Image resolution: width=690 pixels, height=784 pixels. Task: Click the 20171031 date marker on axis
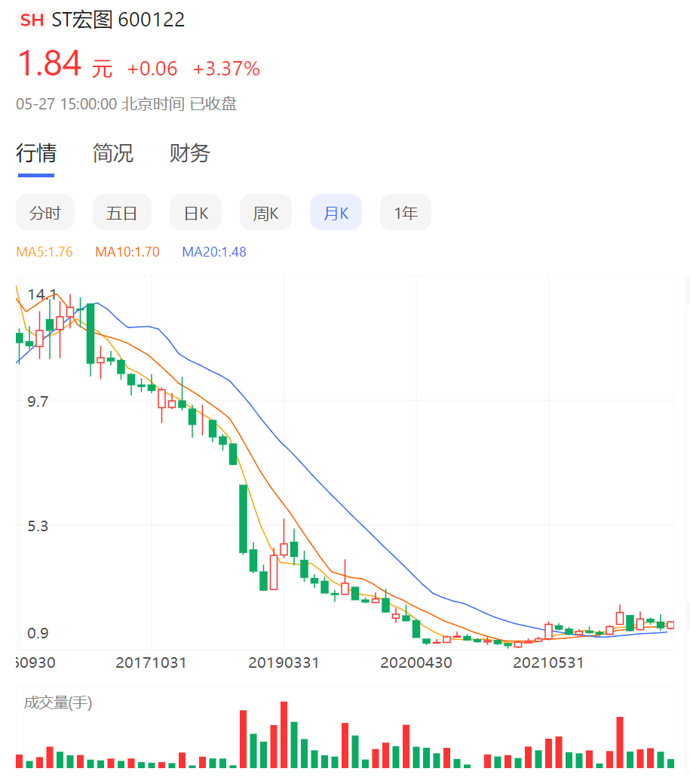(x=151, y=663)
